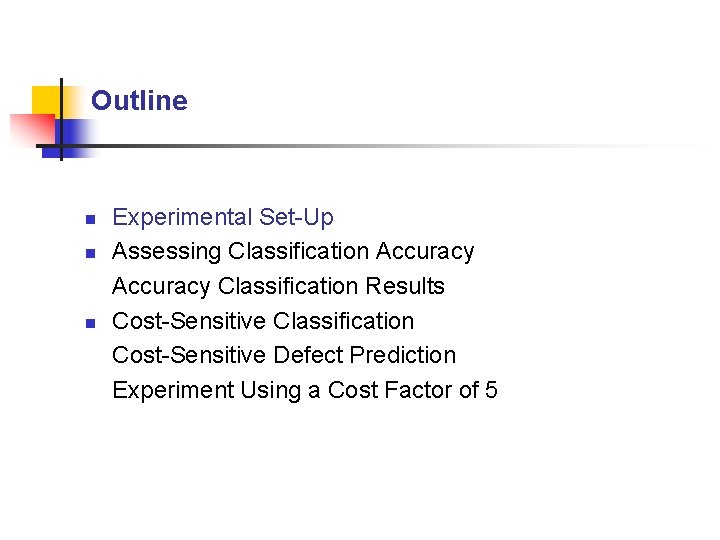The image size is (720, 540).
Task: Click the number "5" ending the last line
Action: [x=491, y=390]
